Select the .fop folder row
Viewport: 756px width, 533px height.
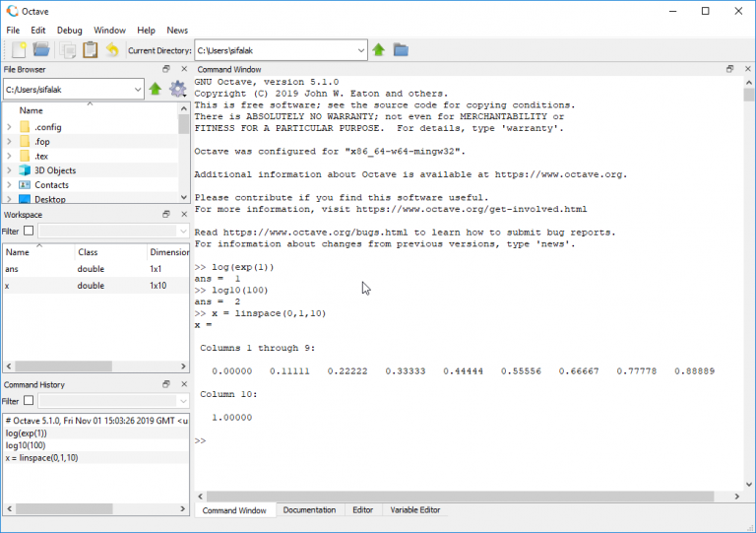tap(91, 142)
